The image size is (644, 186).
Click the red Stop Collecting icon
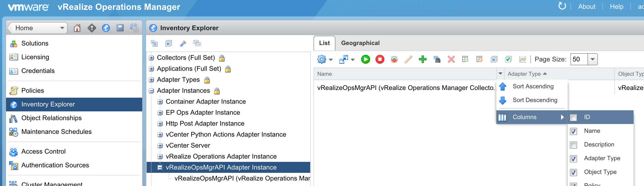[380, 59]
